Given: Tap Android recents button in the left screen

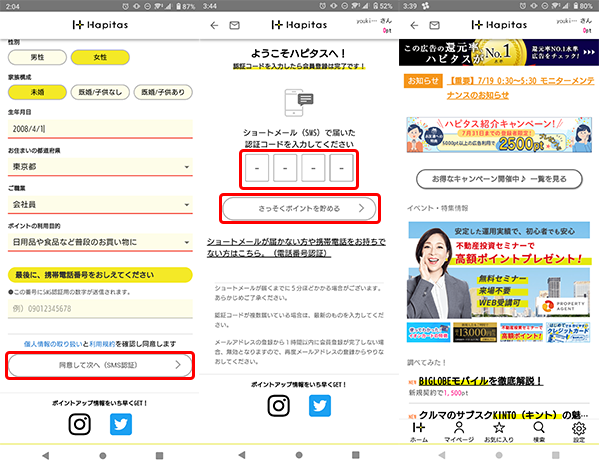Looking at the screenshot, I should click(x=160, y=456).
